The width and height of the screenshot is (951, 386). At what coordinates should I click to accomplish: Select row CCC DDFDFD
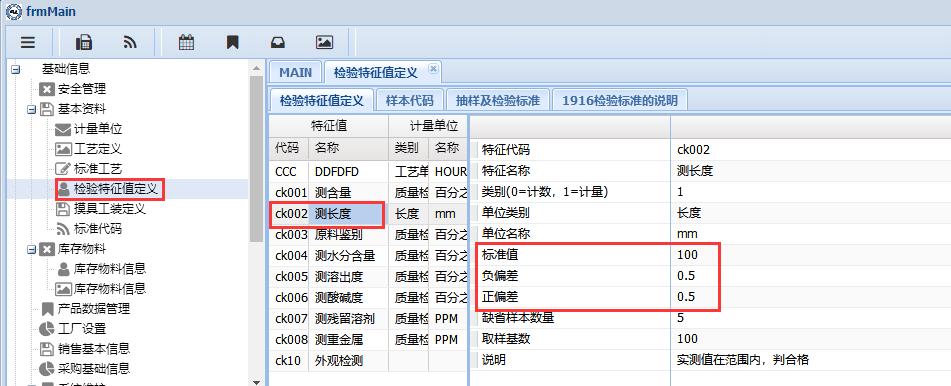click(368, 172)
